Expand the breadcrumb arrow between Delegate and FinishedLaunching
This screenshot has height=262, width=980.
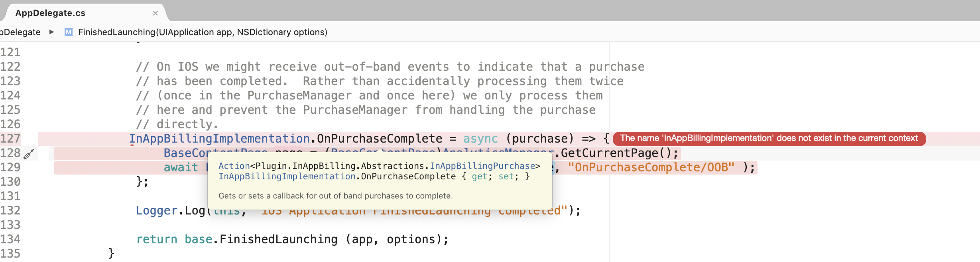[x=51, y=32]
